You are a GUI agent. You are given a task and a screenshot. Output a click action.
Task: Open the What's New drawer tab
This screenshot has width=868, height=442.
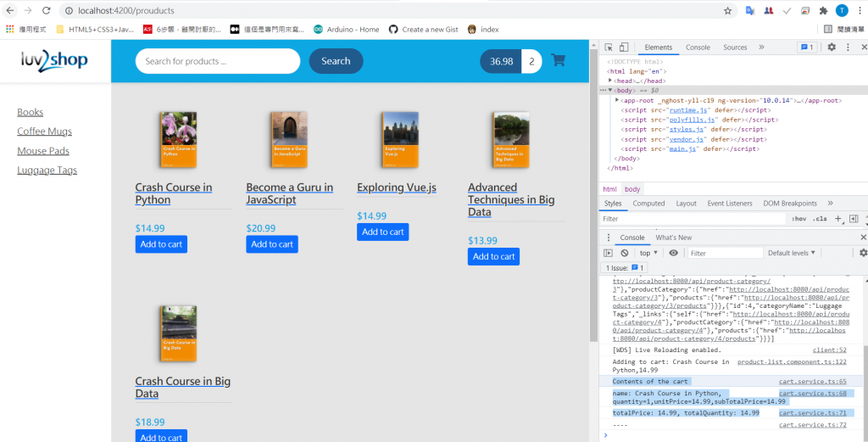click(673, 238)
